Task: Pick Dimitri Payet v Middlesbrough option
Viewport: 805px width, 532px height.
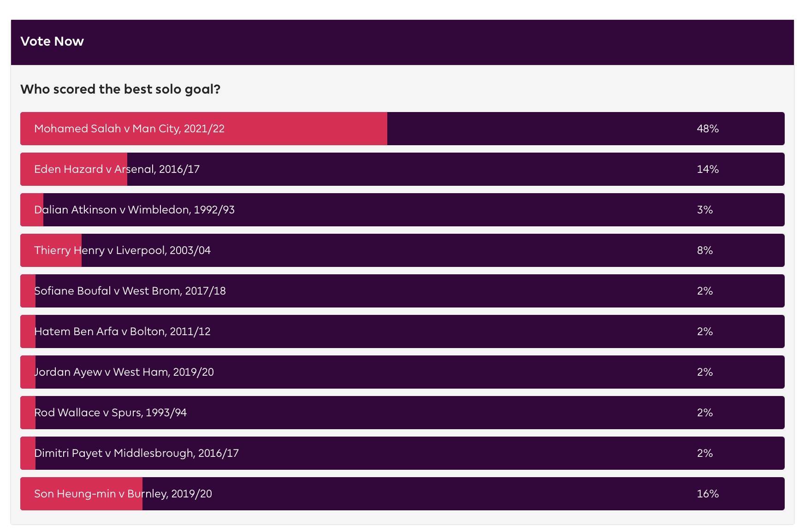Action: click(136, 453)
